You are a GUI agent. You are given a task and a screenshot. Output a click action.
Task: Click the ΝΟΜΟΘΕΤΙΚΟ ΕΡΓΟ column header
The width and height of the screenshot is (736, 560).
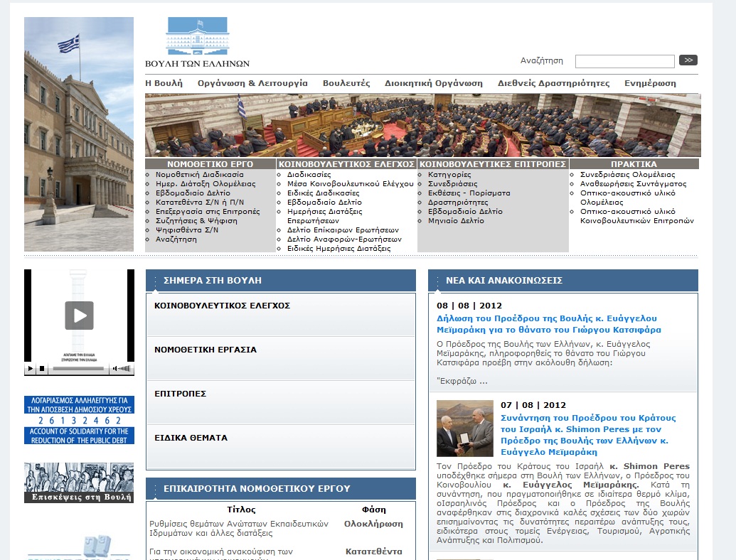(x=210, y=164)
